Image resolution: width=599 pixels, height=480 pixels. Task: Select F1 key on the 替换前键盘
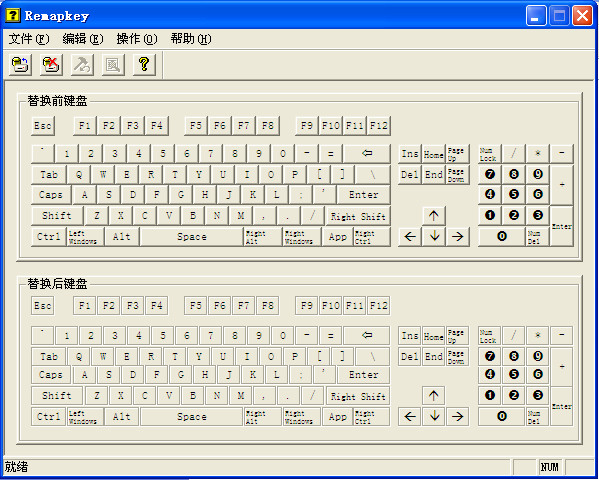point(85,126)
